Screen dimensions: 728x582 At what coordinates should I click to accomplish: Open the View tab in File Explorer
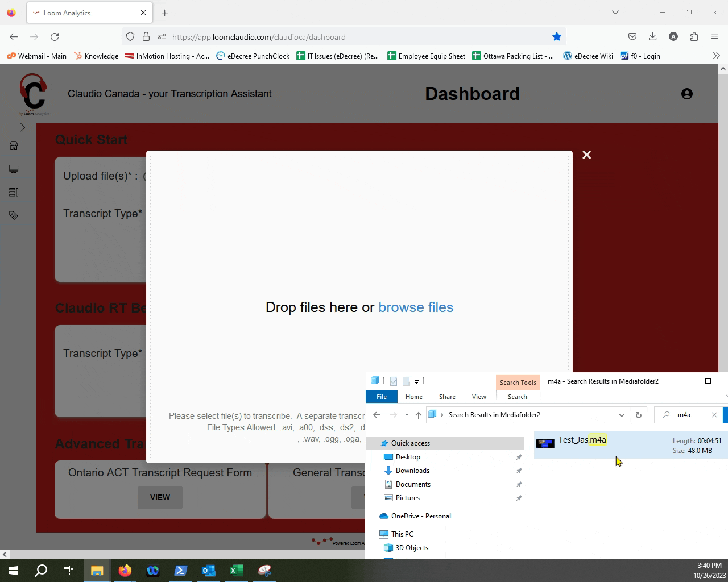pyautogui.click(x=479, y=397)
